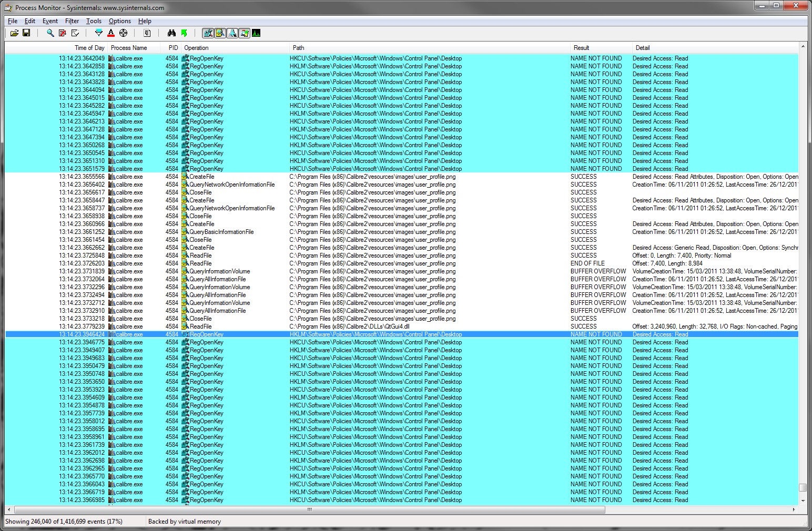The width and height of the screenshot is (812, 531).
Task: Click the Open log file toolbar icon
Action: (x=14, y=33)
